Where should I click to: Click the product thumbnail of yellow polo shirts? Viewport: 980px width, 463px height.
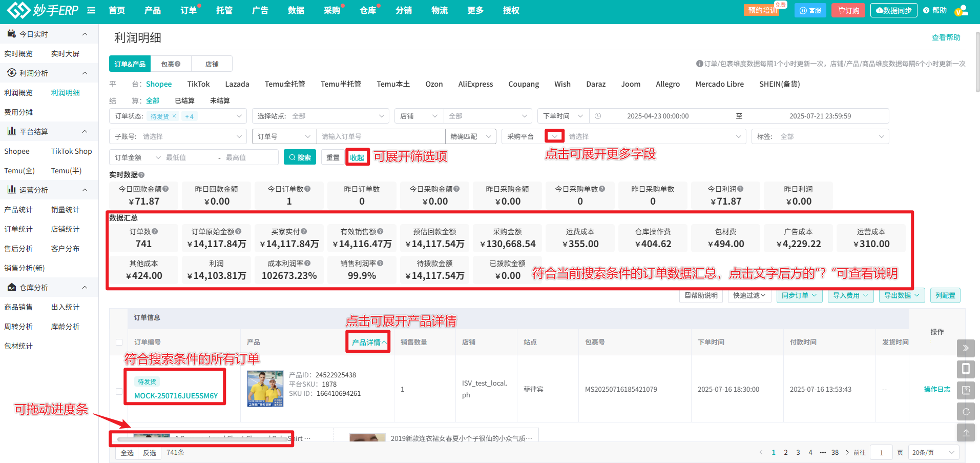(x=265, y=389)
